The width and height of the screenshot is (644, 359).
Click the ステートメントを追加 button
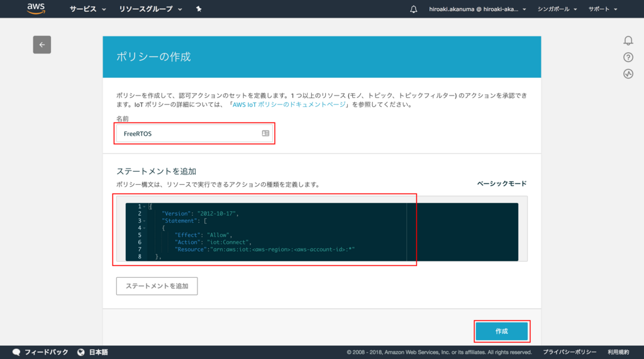tap(157, 286)
